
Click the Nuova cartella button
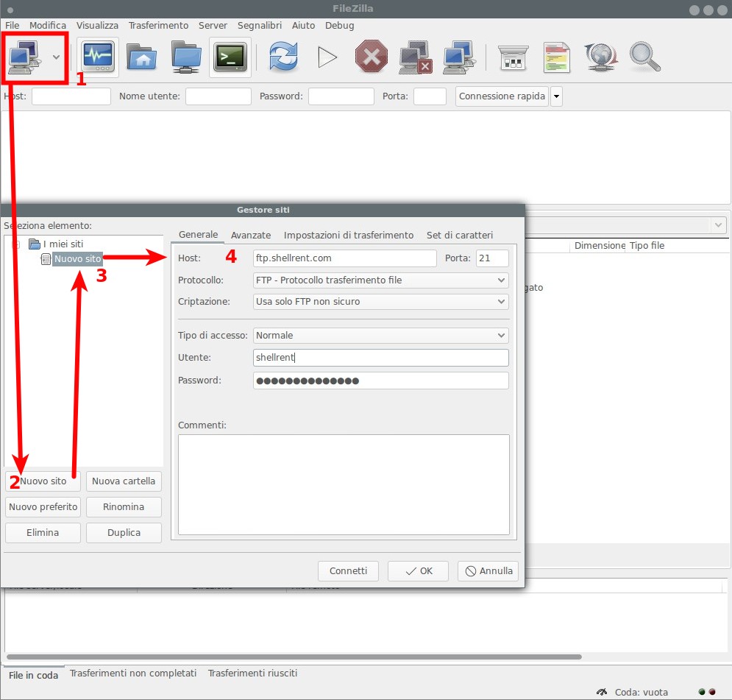(124, 481)
